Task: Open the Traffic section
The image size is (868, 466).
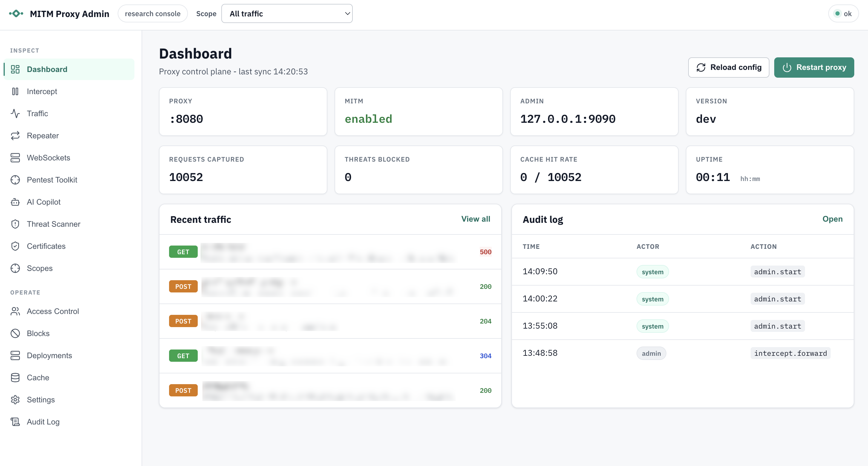Action: coord(69,114)
